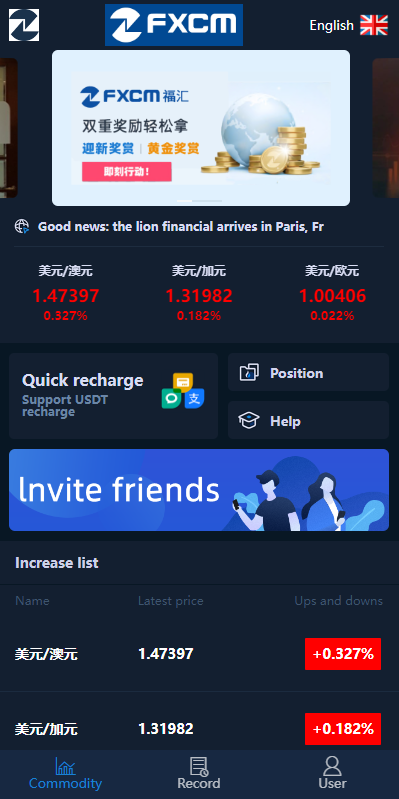Click the Invite friends banner
The height and width of the screenshot is (799, 399).
tap(199, 490)
